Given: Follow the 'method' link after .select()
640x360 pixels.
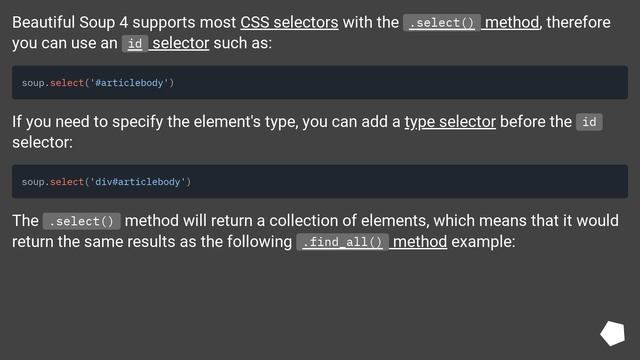Looking at the screenshot, I should point(512,22).
